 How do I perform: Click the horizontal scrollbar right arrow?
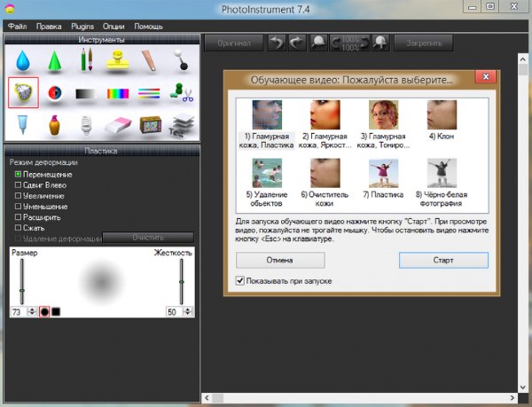click(512, 397)
